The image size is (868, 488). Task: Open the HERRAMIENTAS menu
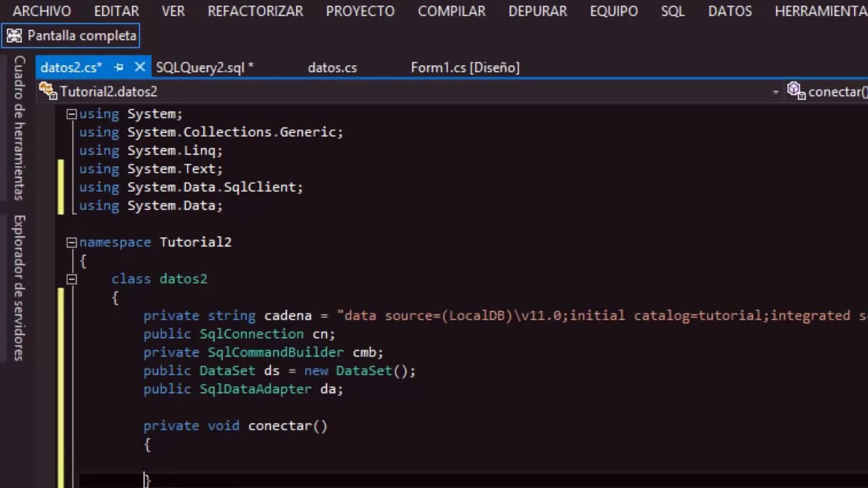pyautogui.click(x=821, y=11)
